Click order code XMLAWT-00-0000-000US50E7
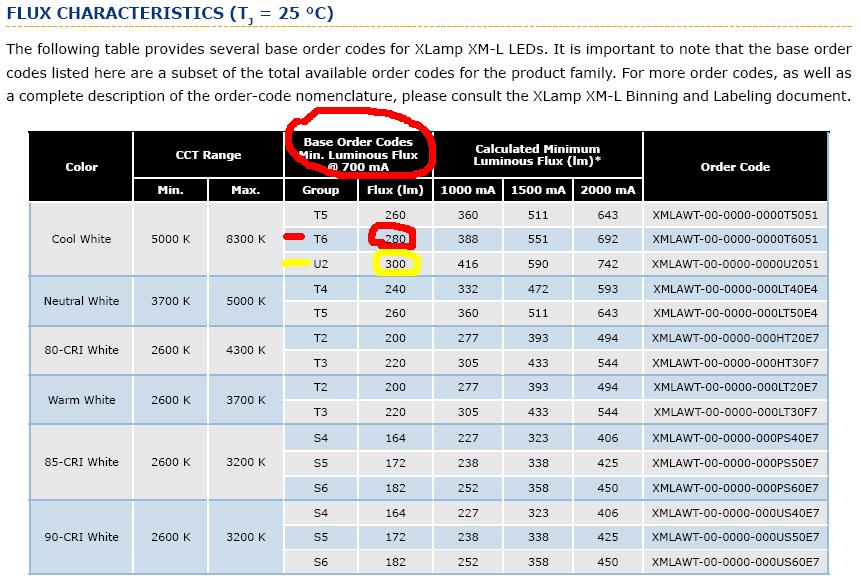The width and height of the screenshot is (861, 580). pos(735,537)
